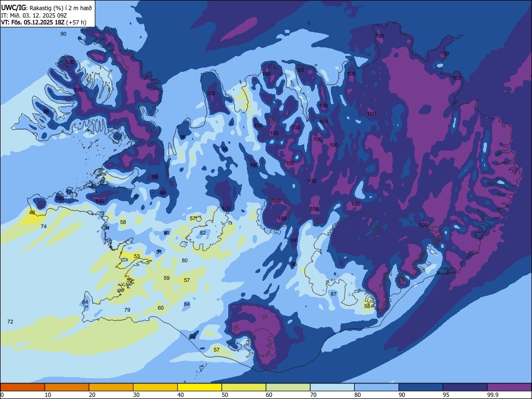The width and height of the screenshot is (532, 399).
Task: Click the humidity value '48' on the map
Action: pos(32,213)
